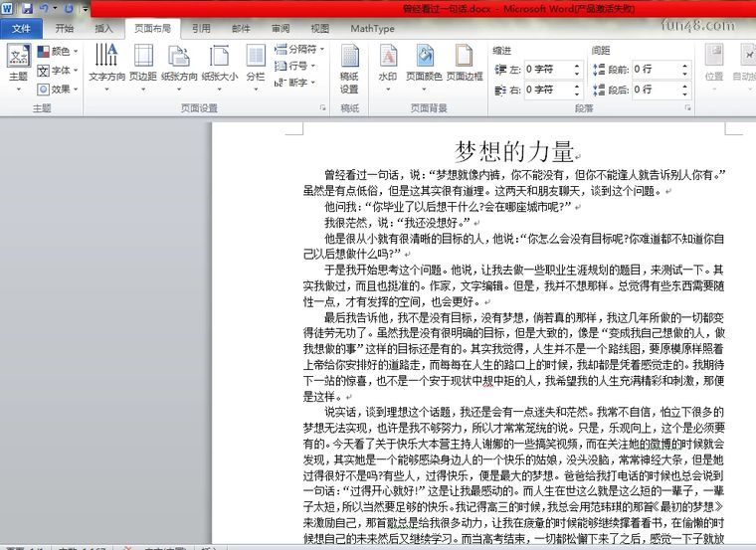Click the line 我很茫然，说：“我还没想好。”
756x550 pixels.
[397, 222]
